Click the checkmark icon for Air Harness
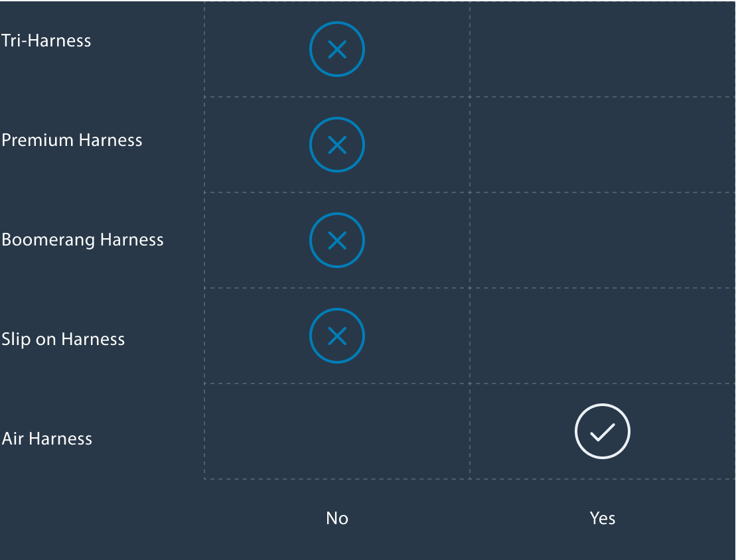Image resolution: width=736 pixels, height=560 pixels. (x=603, y=431)
